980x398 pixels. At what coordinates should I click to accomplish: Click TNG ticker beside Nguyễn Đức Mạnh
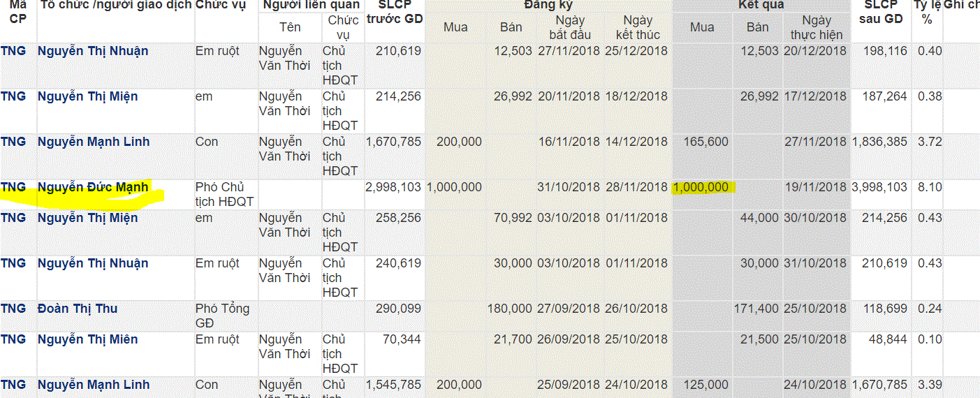[x=13, y=187]
